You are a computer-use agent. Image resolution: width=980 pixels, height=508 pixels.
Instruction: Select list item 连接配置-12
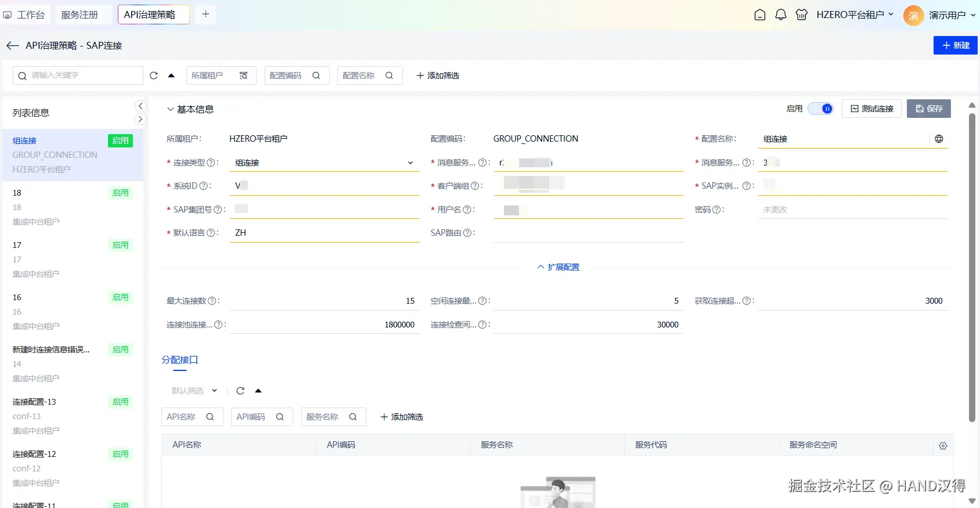pos(73,469)
